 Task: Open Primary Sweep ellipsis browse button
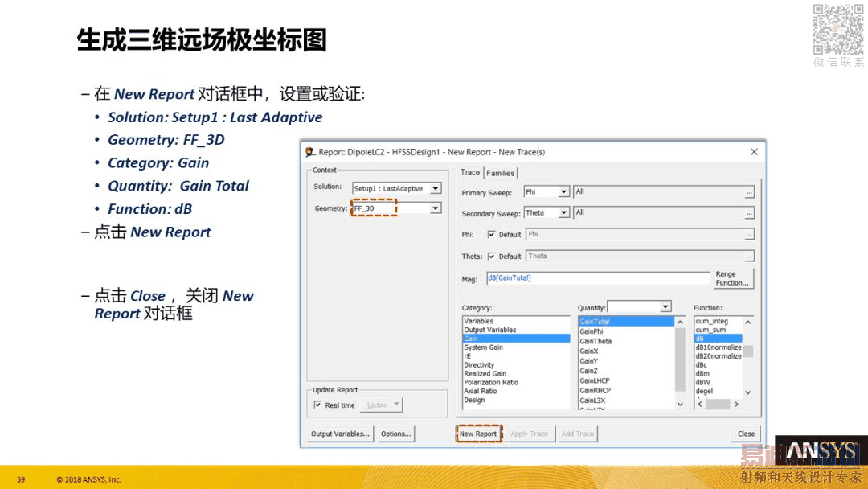click(x=750, y=193)
